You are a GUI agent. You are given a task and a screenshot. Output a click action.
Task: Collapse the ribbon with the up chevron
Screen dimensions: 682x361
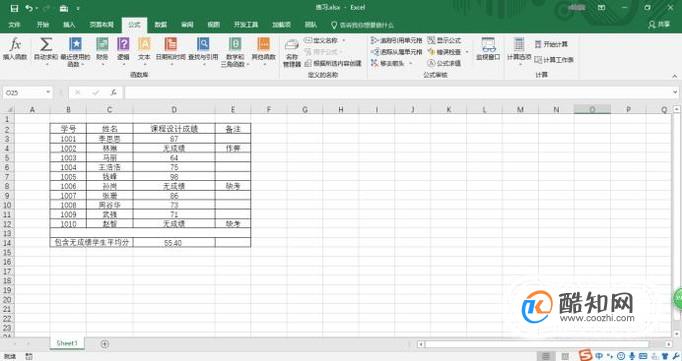point(675,76)
